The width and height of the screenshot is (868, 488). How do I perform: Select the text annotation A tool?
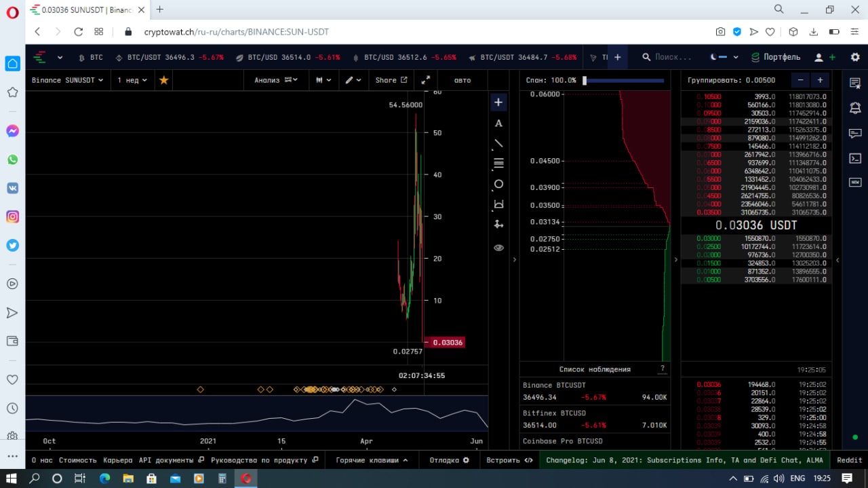point(498,123)
